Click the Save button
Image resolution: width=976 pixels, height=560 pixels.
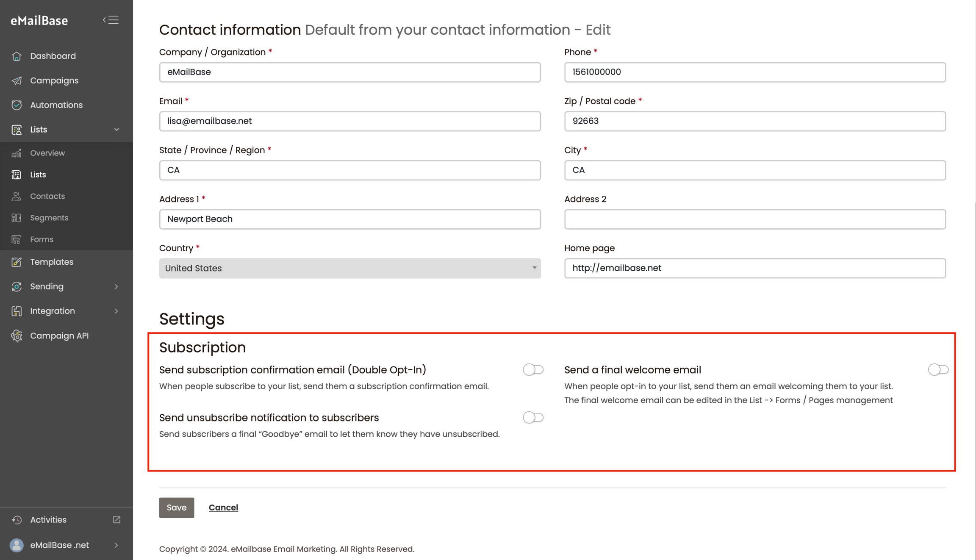click(176, 507)
